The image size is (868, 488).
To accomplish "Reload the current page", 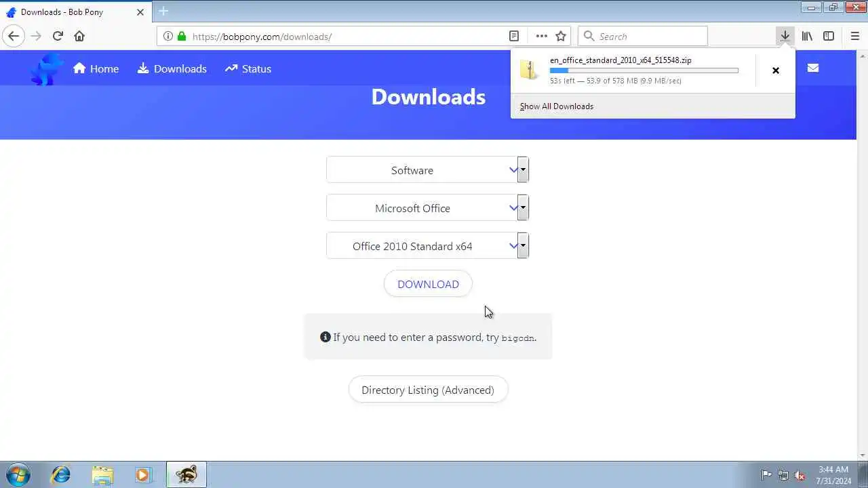I will [58, 36].
